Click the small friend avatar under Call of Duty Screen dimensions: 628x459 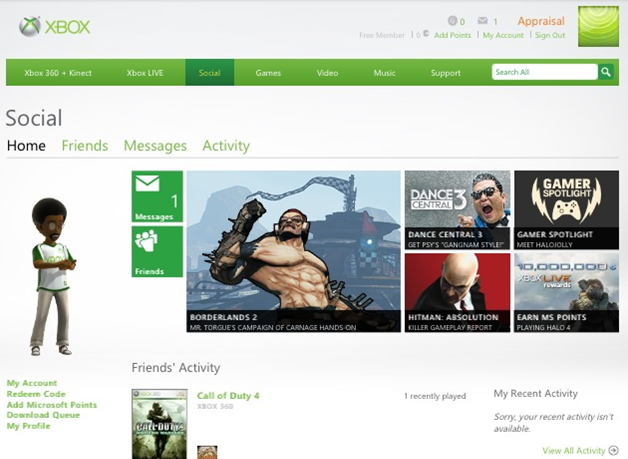pos(207,452)
